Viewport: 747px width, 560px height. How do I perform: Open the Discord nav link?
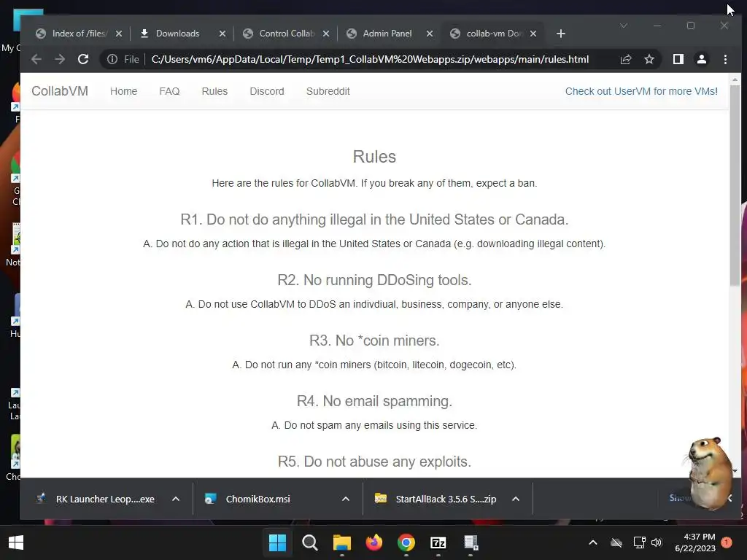pos(267,91)
